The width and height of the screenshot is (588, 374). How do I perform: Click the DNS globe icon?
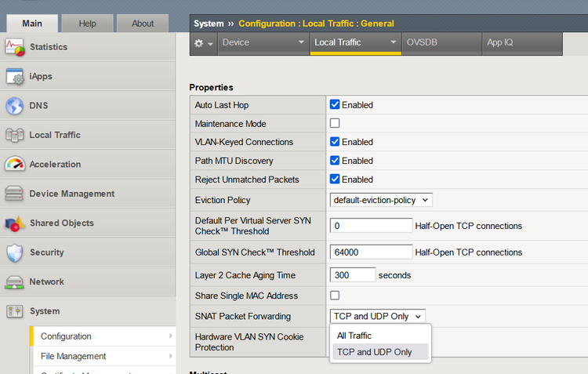tap(15, 106)
